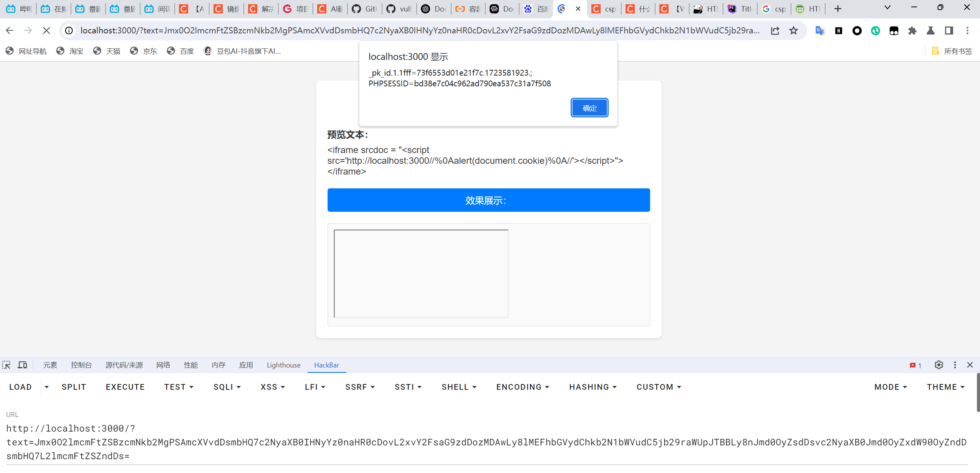View the DevTools error count badge

coord(915,366)
